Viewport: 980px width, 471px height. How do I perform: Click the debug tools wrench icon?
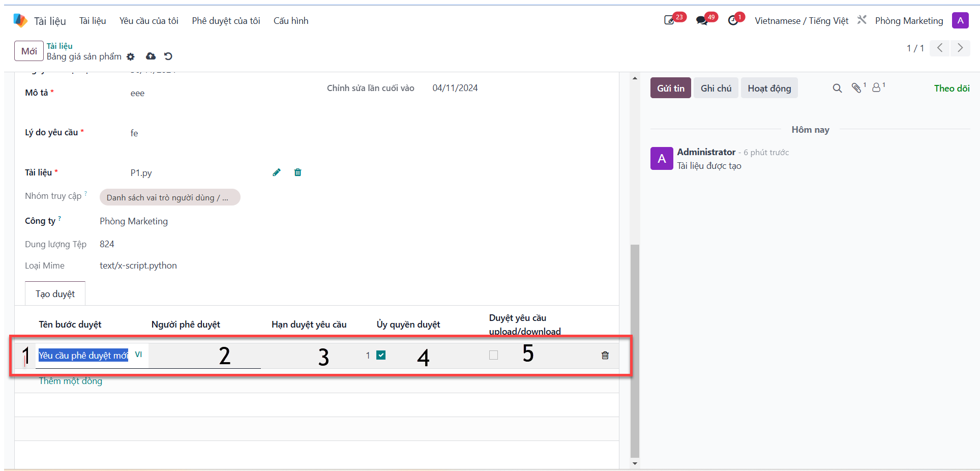862,20
